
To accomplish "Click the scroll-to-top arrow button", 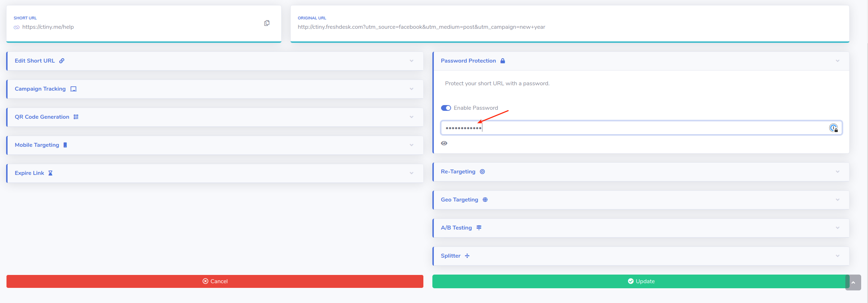I will 853,282.
